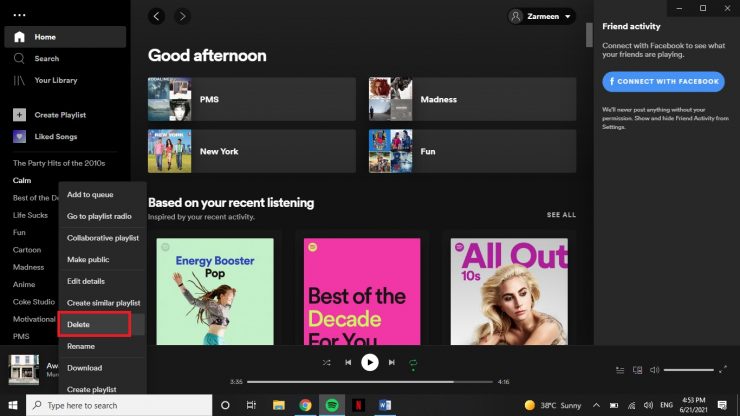740x416 pixels.
Task: Open Cartoon playlist in sidebar
Action: tap(27, 250)
